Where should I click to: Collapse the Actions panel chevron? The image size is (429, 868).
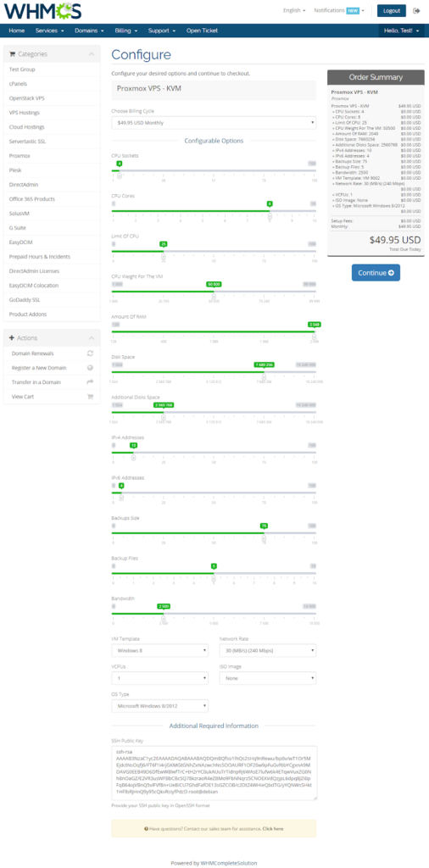click(x=92, y=337)
